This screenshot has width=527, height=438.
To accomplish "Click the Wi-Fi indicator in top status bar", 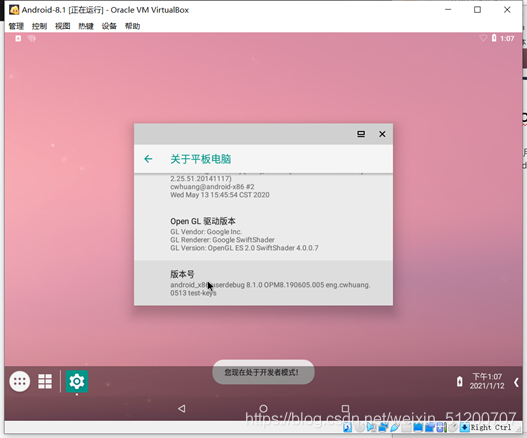I will click(483, 38).
